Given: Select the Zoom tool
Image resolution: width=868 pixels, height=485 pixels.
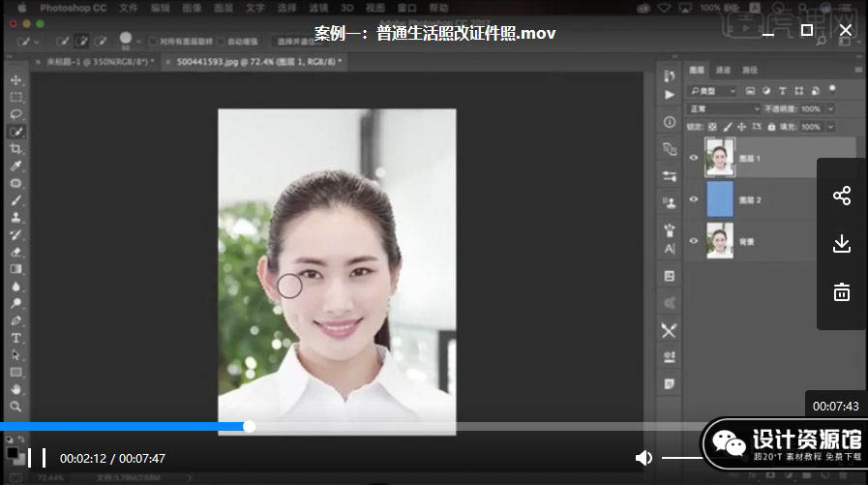Looking at the screenshot, I should (x=15, y=407).
